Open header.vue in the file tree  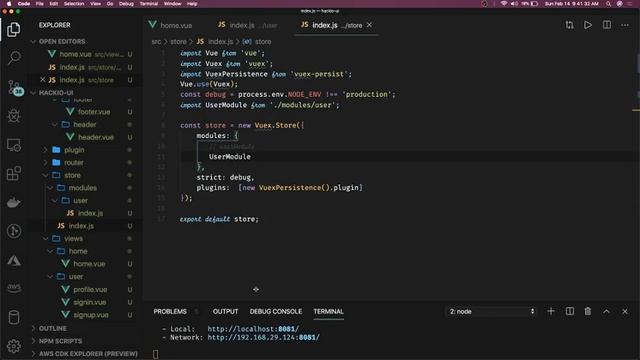tap(96, 137)
